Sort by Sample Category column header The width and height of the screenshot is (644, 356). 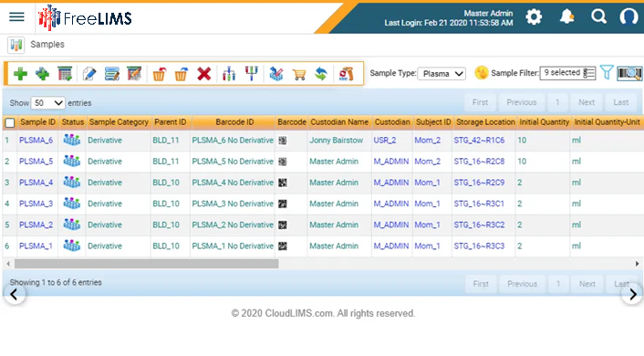click(x=119, y=122)
